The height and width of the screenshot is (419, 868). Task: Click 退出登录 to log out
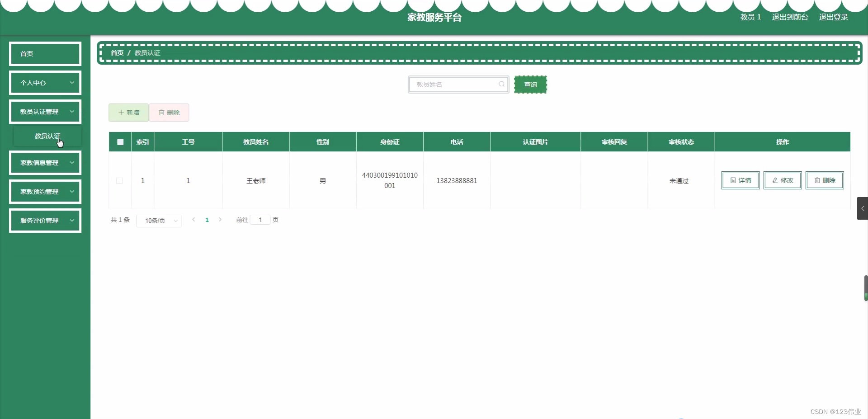click(x=834, y=17)
